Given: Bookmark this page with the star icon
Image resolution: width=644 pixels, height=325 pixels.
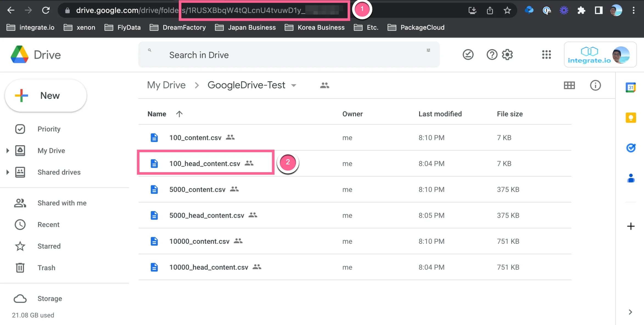Looking at the screenshot, I should pos(507,10).
